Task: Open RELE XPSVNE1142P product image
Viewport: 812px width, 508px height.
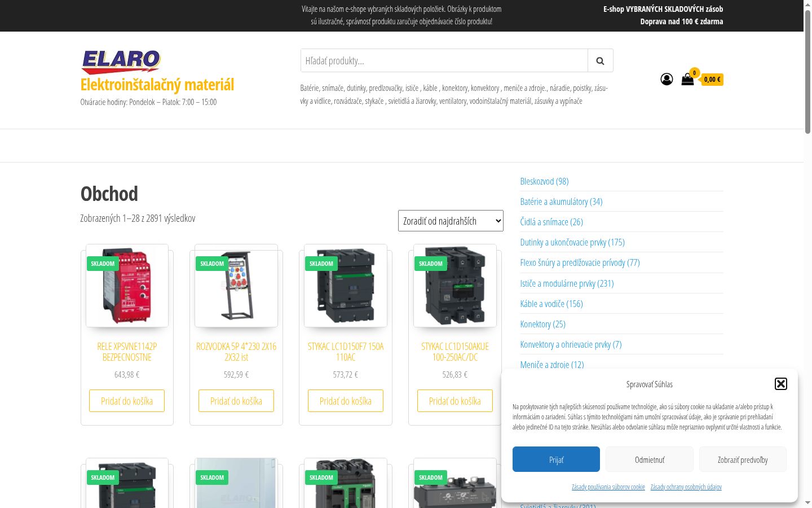Action: tap(127, 286)
